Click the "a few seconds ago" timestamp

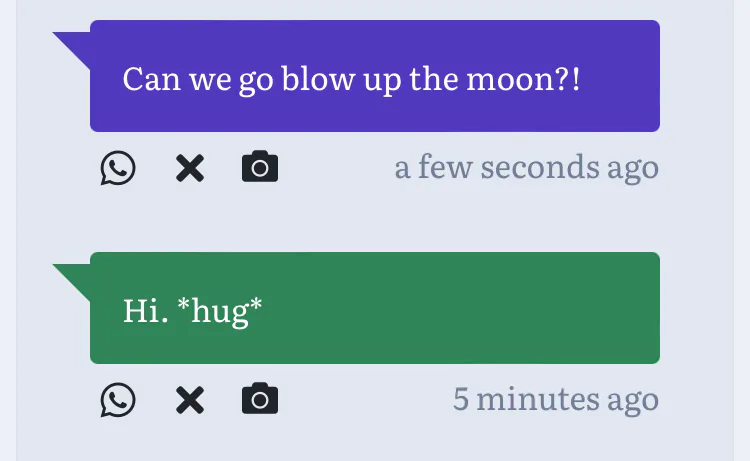pos(526,167)
